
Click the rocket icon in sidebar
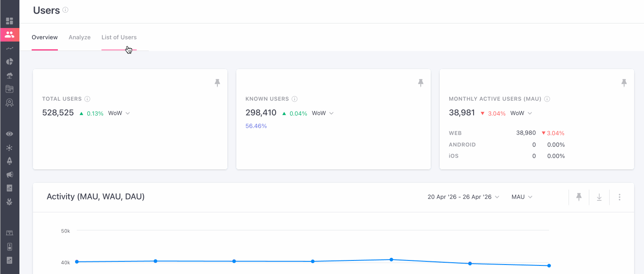(x=9, y=161)
